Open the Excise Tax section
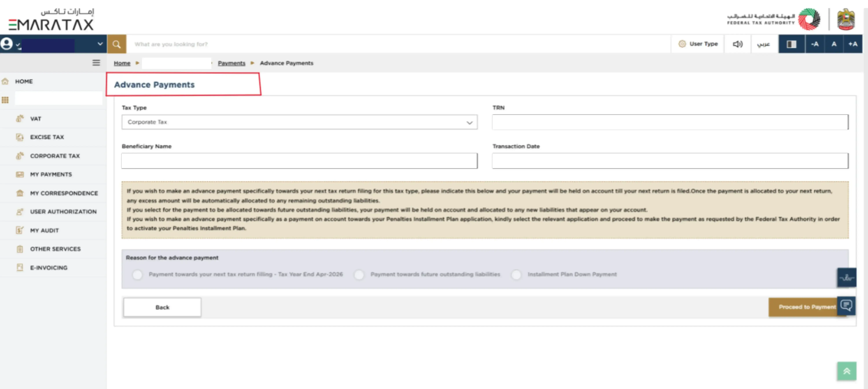This screenshot has width=868, height=389. pos(47,137)
